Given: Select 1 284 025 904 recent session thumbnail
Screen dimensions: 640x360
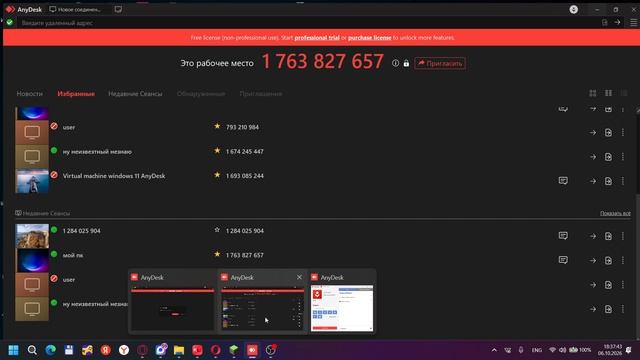Looking at the screenshot, I should tap(32, 236).
